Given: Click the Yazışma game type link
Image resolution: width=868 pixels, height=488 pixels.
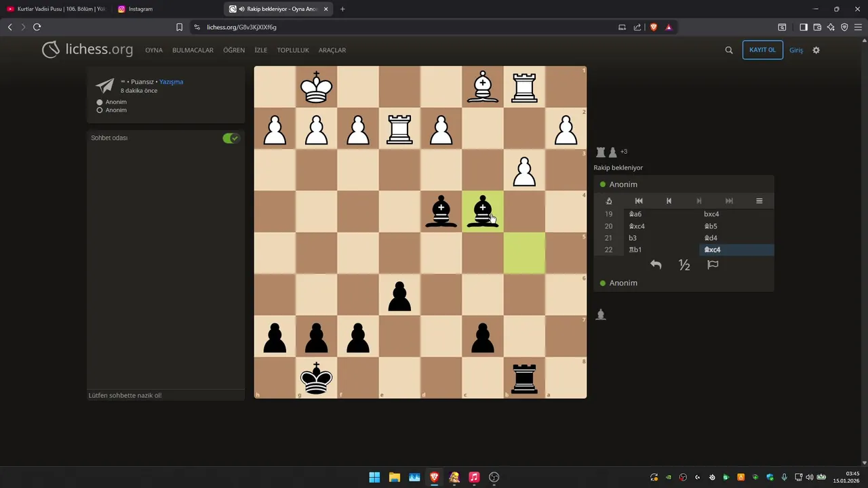Looking at the screenshot, I should [x=172, y=82].
